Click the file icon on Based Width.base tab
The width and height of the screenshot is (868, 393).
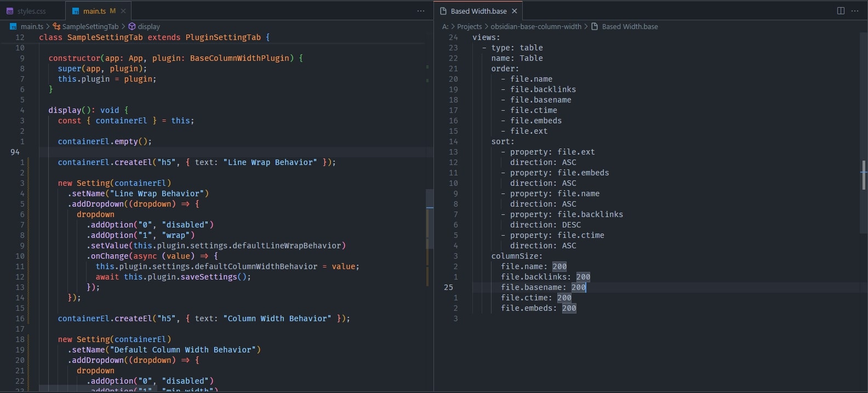point(443,11)
